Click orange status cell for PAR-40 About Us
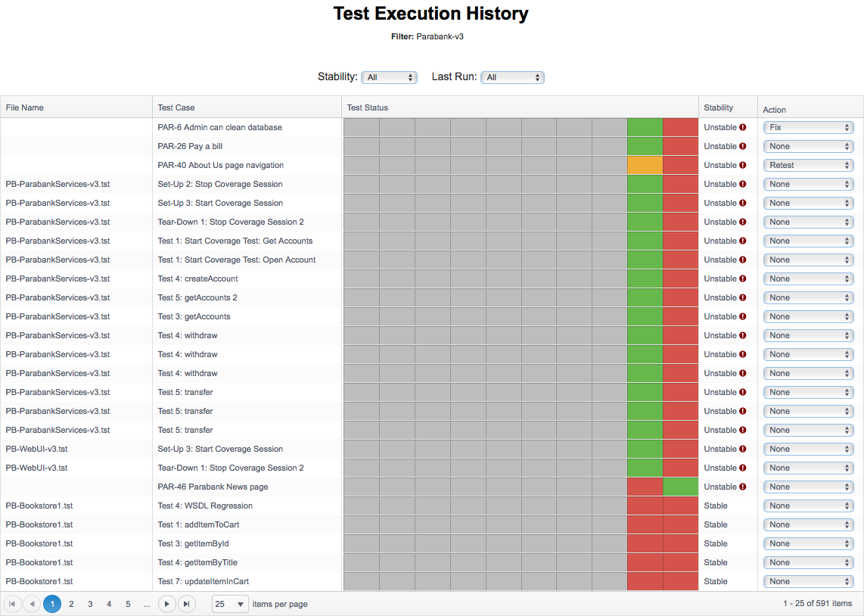 point(645,165)
